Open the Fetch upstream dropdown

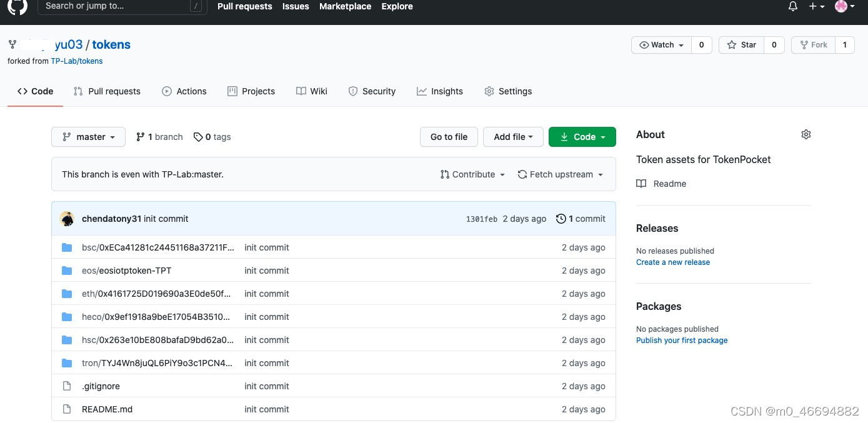click(x=561, y=174)
